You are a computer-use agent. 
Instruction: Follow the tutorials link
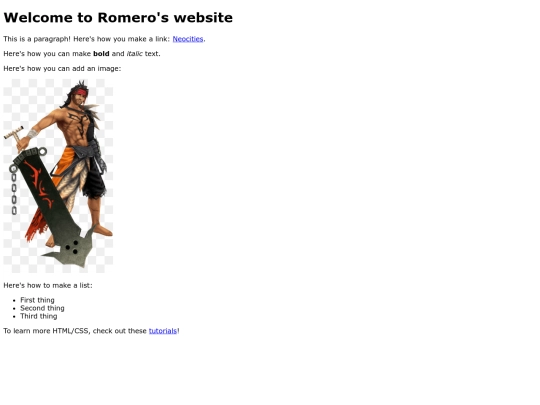163,331
